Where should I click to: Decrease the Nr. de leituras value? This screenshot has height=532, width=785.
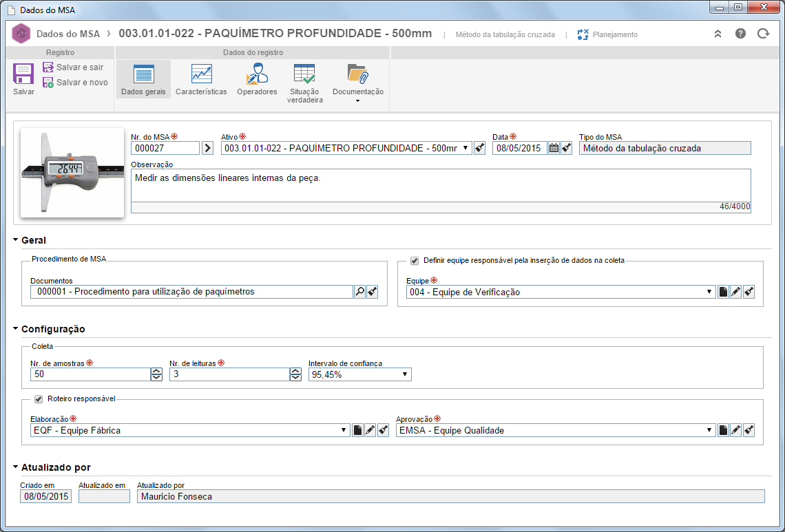click(x=296, y=377)
